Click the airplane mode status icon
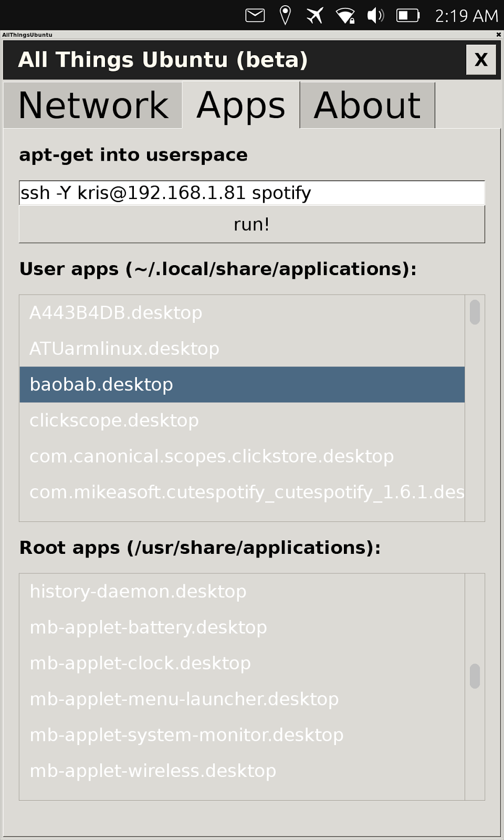Screen dimensions: 504x840 tap(315, 15)
